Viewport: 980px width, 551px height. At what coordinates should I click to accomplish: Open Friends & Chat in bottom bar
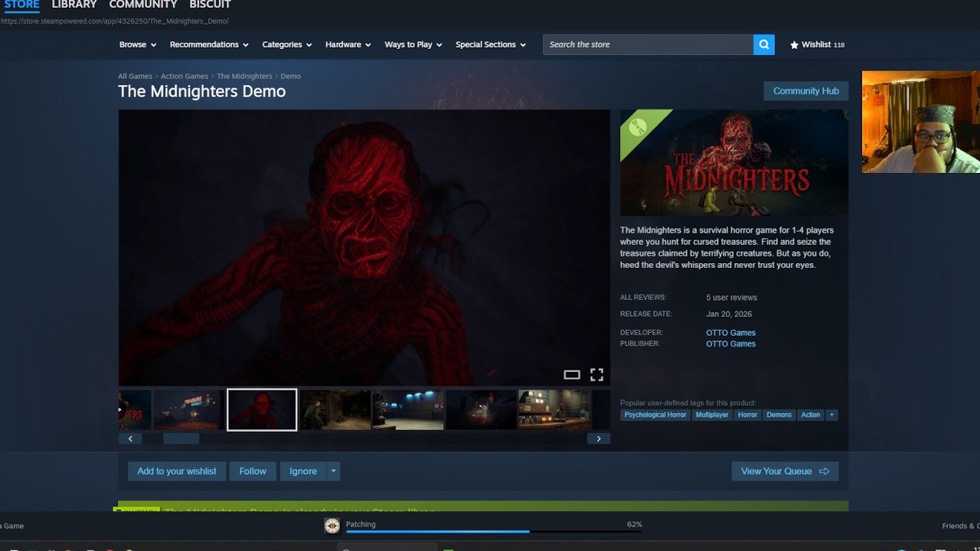(x=961, y=526)
